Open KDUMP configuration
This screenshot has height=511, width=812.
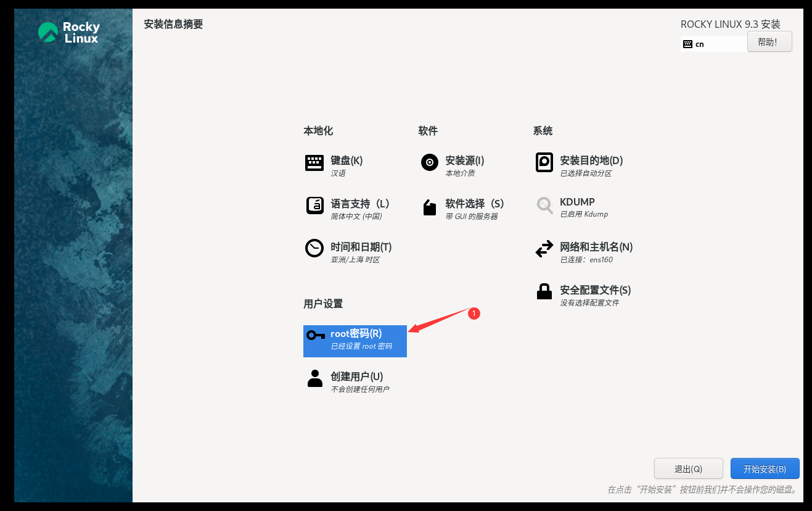[x=577, y=202]
